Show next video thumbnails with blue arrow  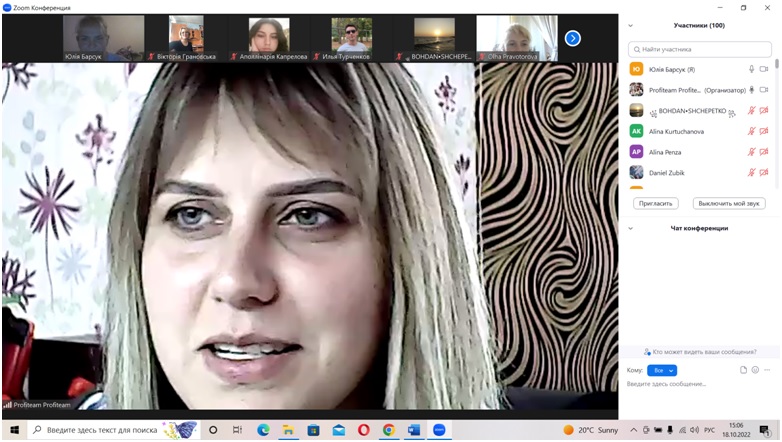tap(573, 38)
